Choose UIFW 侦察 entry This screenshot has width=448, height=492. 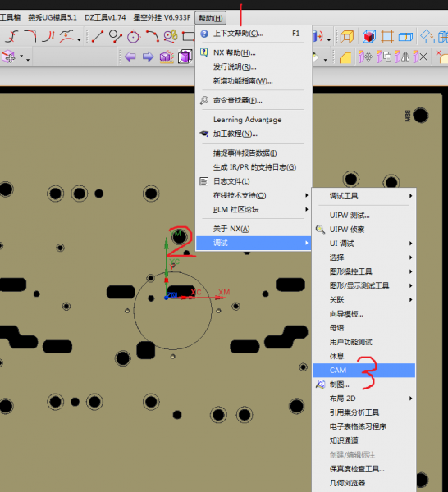click(364, 230)
